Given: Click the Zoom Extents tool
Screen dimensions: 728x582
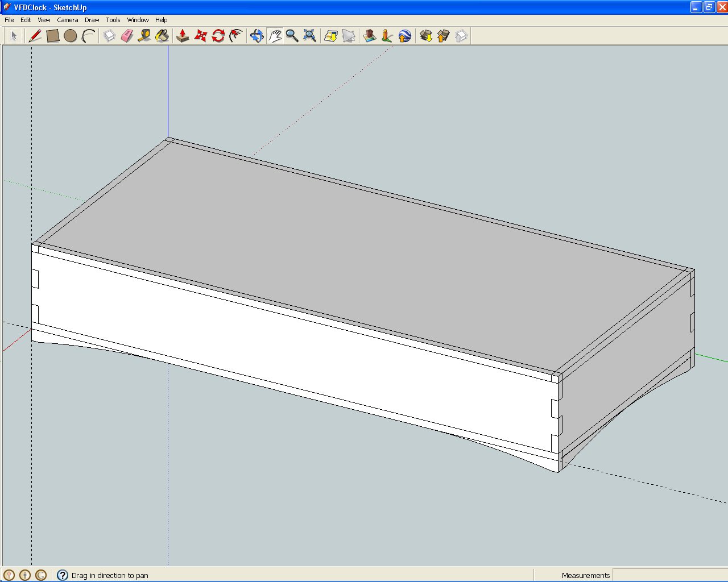Looking at the screenshot, I should (x=310, y=36).
